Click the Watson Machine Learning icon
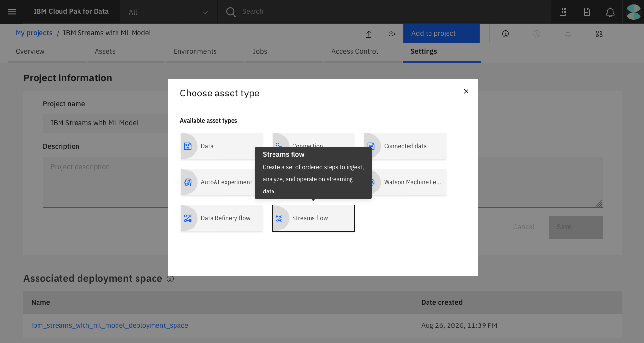644x343 pixels. click(x=372, y=182)
